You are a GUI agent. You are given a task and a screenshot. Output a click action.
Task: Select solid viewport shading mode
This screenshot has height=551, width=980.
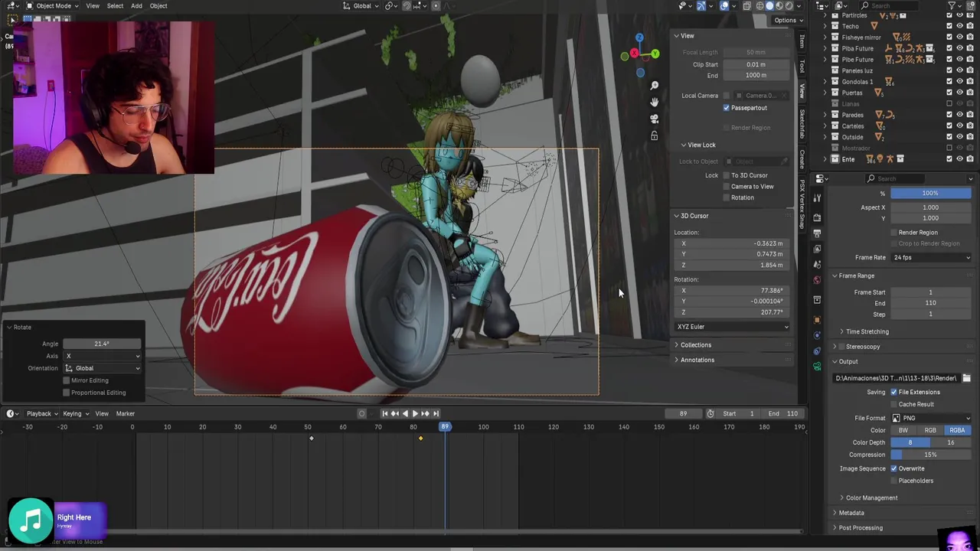pos(769,5)
